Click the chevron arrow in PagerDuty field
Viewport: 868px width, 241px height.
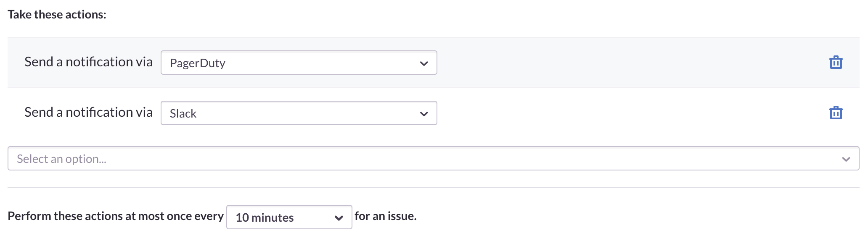pyautogui.click(x=424, y=63)
